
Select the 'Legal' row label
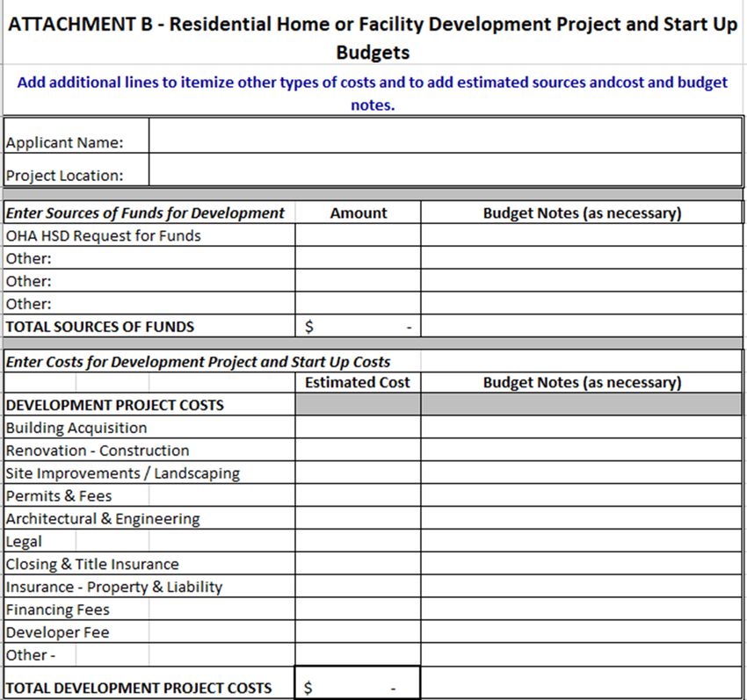[x=24, y=542]
